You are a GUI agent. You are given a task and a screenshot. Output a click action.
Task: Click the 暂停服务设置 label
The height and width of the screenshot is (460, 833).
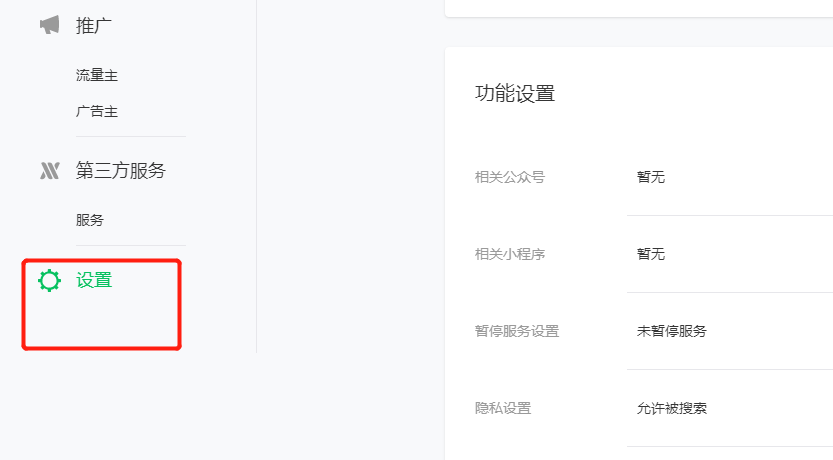tap(517, 331)
